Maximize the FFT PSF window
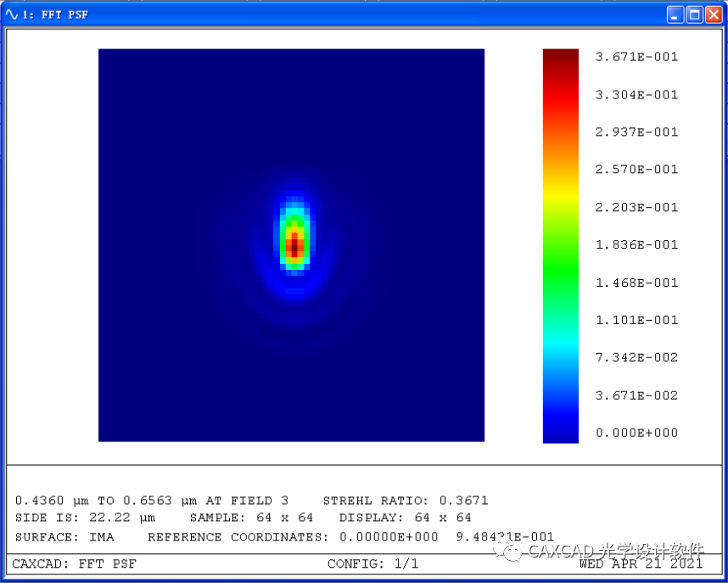Viewport: 728px width, 583px height. (x=695, y=15)
